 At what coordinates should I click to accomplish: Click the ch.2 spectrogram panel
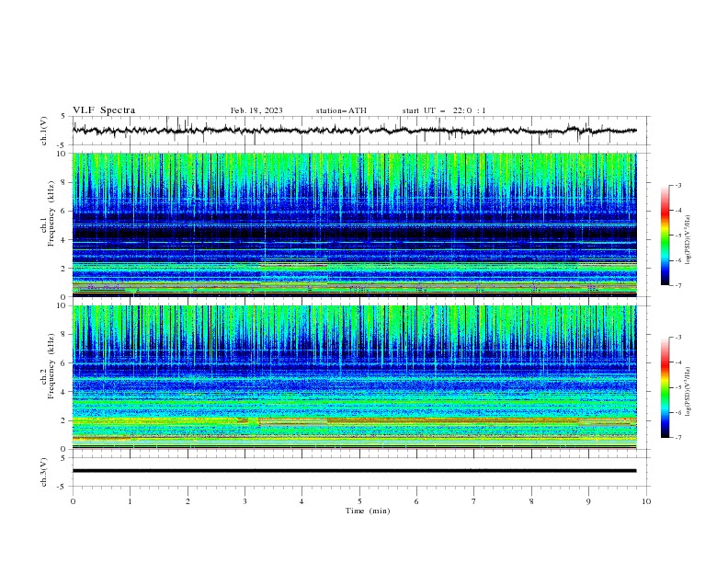tap(354, 377)
